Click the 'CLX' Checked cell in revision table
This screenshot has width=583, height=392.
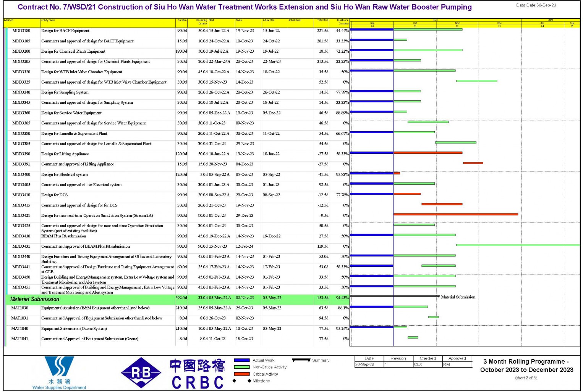coord(428,365)
